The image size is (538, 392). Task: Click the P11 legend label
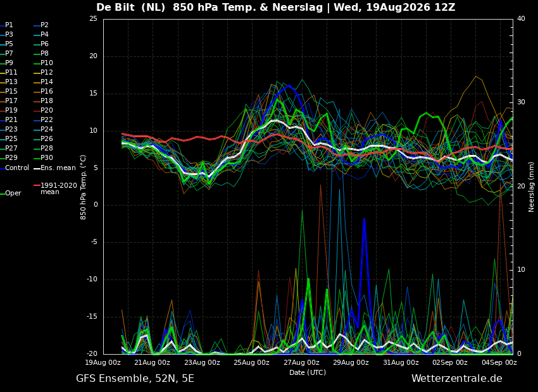click(11, 72)
